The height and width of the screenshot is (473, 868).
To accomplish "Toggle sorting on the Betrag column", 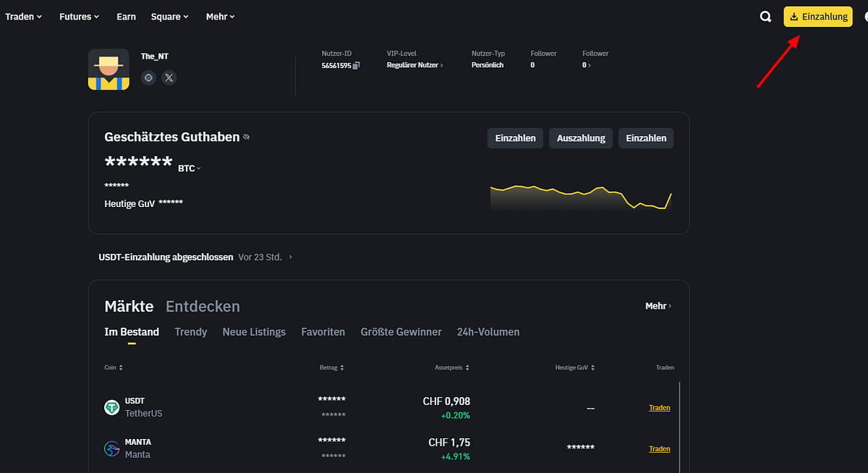I will (x=341, y=367).
